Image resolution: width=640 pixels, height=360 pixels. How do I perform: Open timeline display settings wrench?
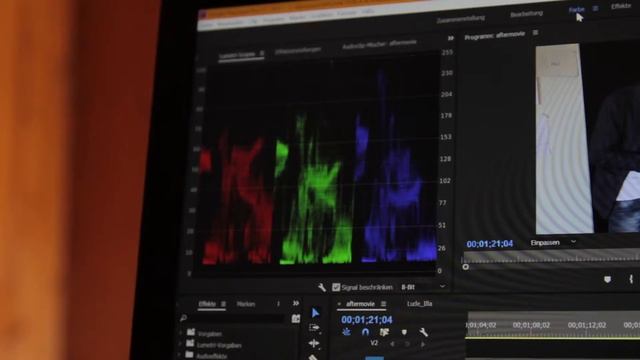tap(423, 332)
